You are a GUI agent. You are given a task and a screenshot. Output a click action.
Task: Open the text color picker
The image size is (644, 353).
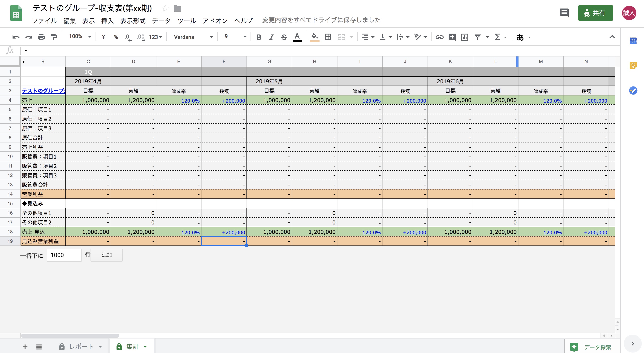coord(297,37)
